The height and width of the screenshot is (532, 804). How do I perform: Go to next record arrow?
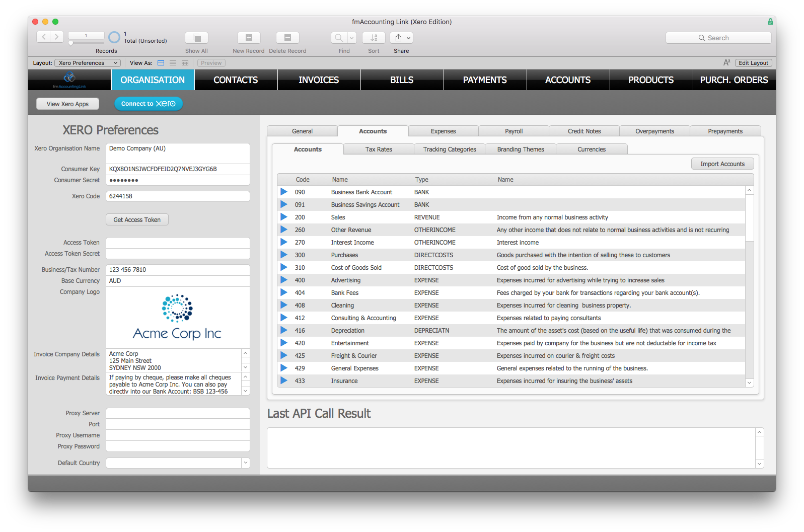coord(57,37)
